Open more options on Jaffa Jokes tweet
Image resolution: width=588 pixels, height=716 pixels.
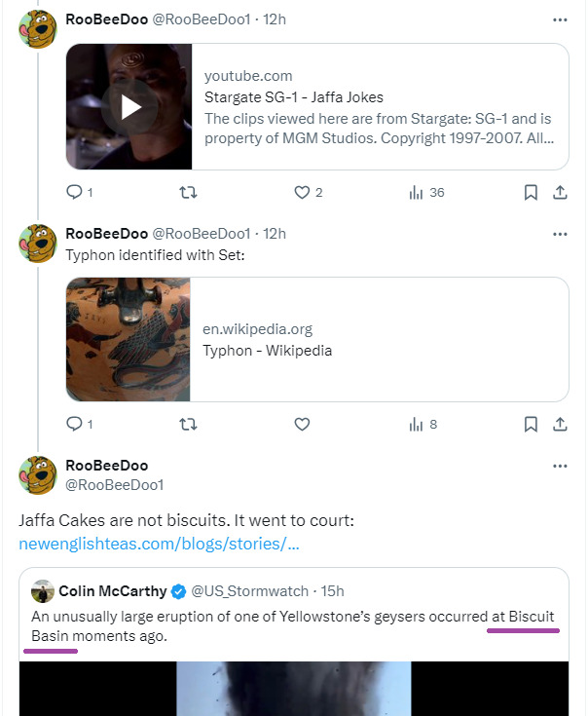click(x=560, y=19)
